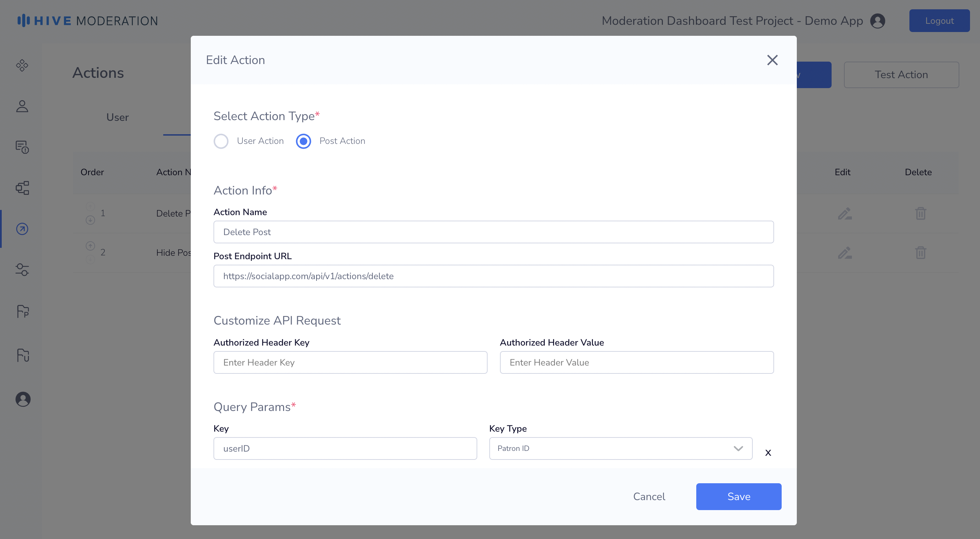This screenshot has height=539, width=980.
Task: Click the Post Endpoint URL field
Action: pos(493,276)
